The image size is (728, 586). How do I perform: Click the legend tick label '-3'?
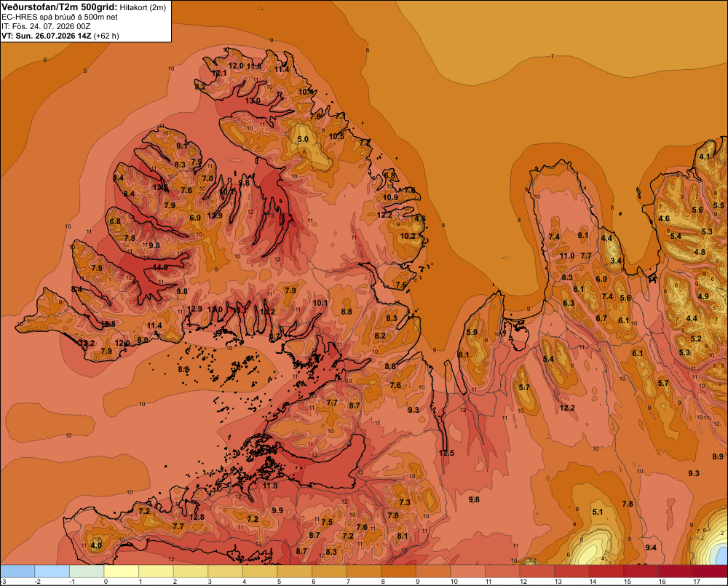(x=3, y=582)
